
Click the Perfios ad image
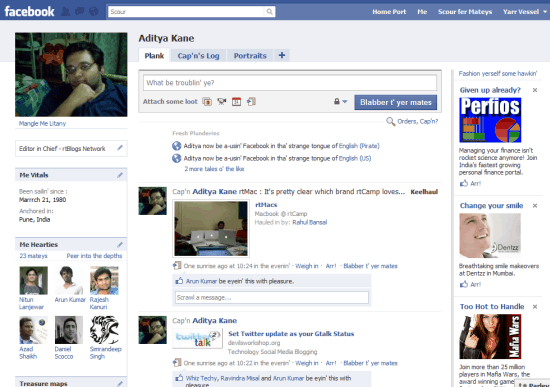point(490,120)
